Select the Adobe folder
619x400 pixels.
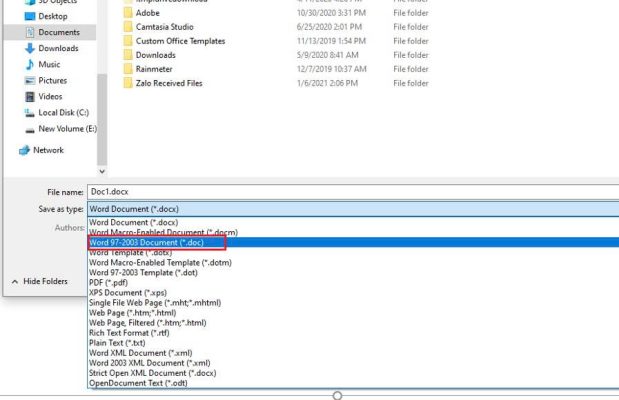(147, 13)
